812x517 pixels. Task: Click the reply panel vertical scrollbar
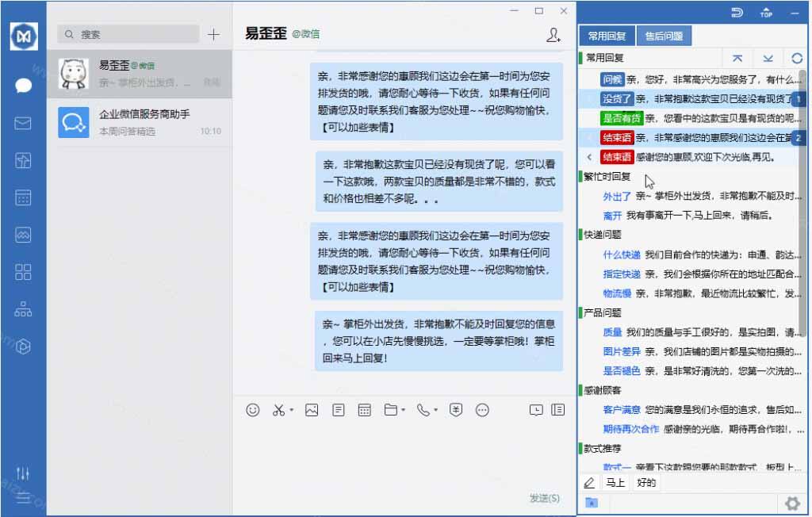(x=802, y=205)
